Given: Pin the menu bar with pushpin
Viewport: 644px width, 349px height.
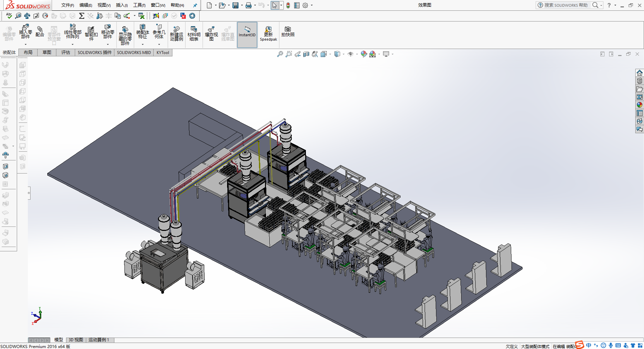Looking at the screenshot, I should [x=195, y=5].
